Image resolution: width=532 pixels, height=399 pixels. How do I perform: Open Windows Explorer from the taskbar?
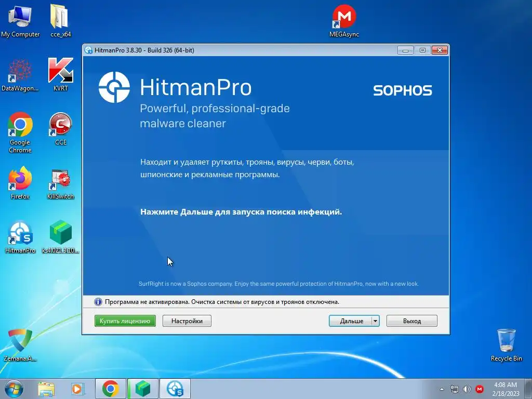coord(46,389)
